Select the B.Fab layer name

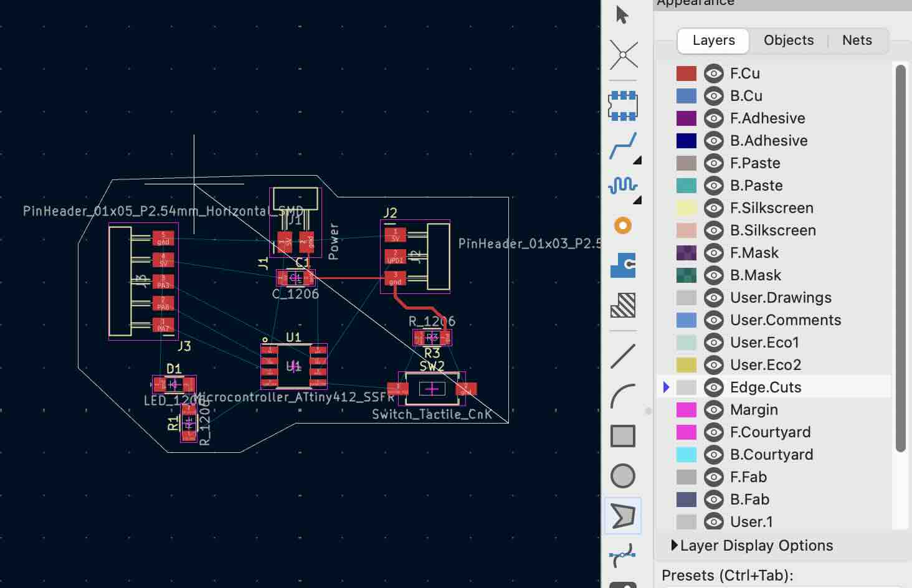tap(749, 500)
